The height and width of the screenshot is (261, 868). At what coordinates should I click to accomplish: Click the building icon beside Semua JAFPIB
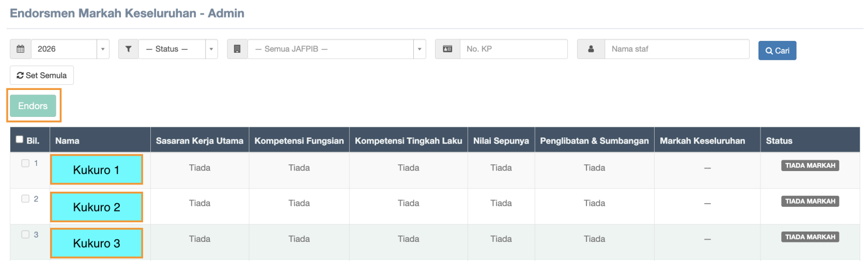click(x=237, y=49)
